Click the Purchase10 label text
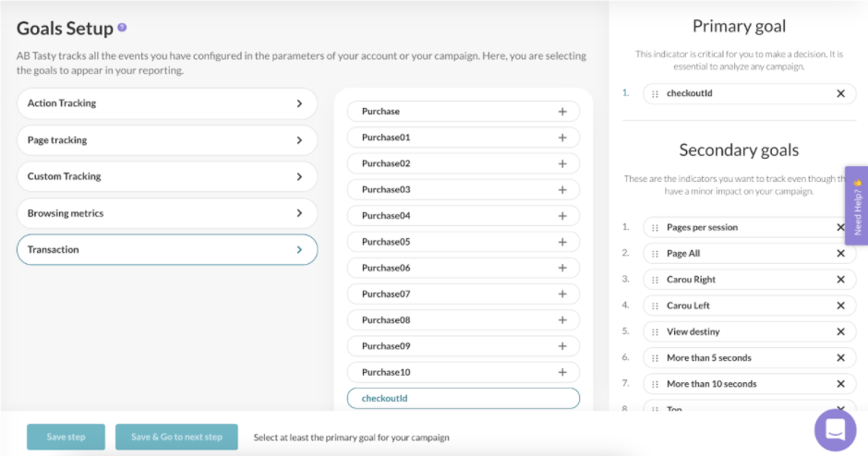The height and width of the screenshot is (456, 868). [386, 372]
